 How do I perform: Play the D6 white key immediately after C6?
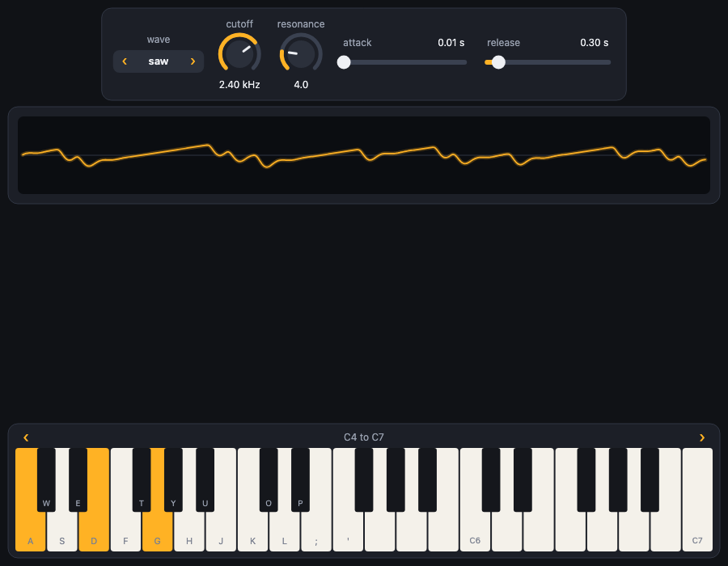click(506, 534)
